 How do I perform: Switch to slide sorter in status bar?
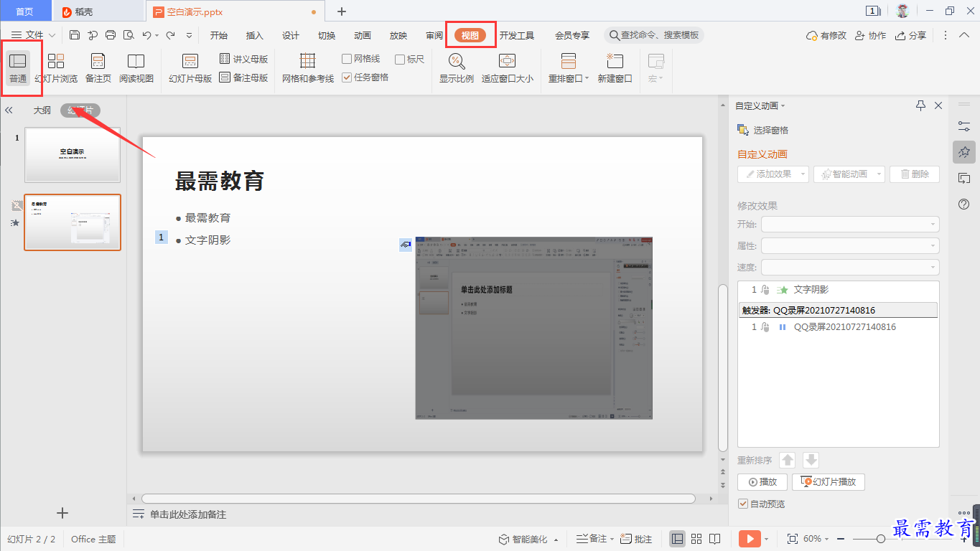(x=696, y=539)
